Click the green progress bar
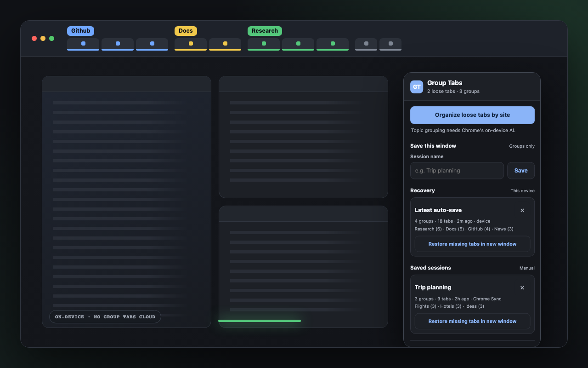Viewport: 588px width, 368px height. click(260, 321)
